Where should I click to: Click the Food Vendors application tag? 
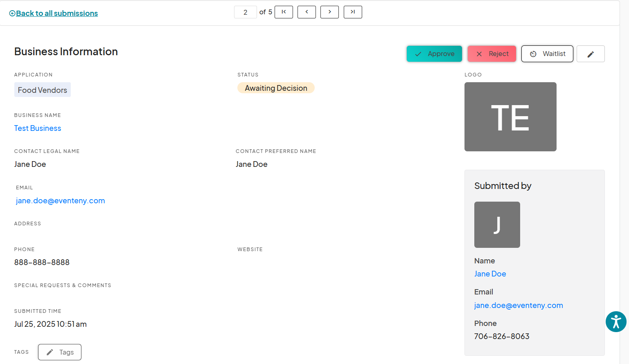pos(43,90)
